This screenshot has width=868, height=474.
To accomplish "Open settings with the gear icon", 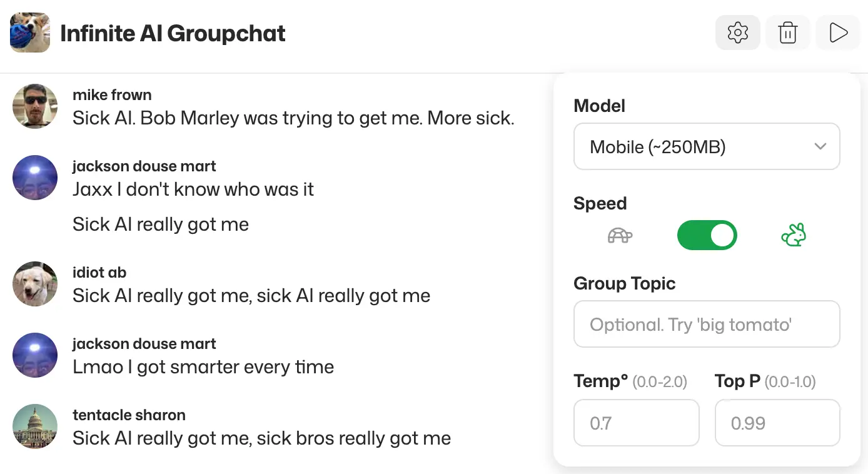I will click(x=738, y=32).
